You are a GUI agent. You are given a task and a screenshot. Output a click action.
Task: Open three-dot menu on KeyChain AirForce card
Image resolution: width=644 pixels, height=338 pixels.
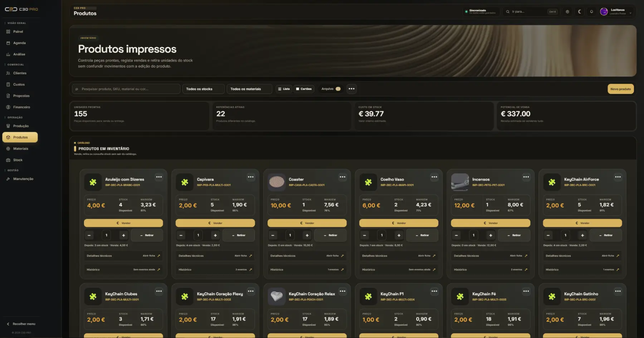(618, 177)
